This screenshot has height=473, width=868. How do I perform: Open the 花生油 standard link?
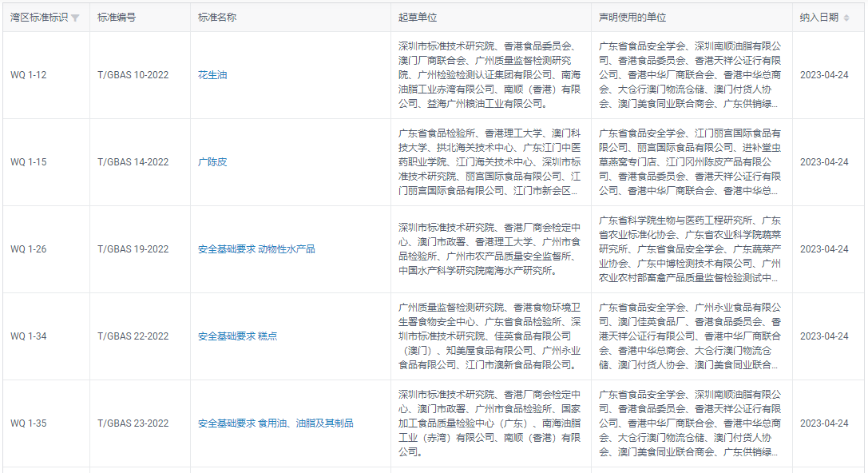coord(212,75)
